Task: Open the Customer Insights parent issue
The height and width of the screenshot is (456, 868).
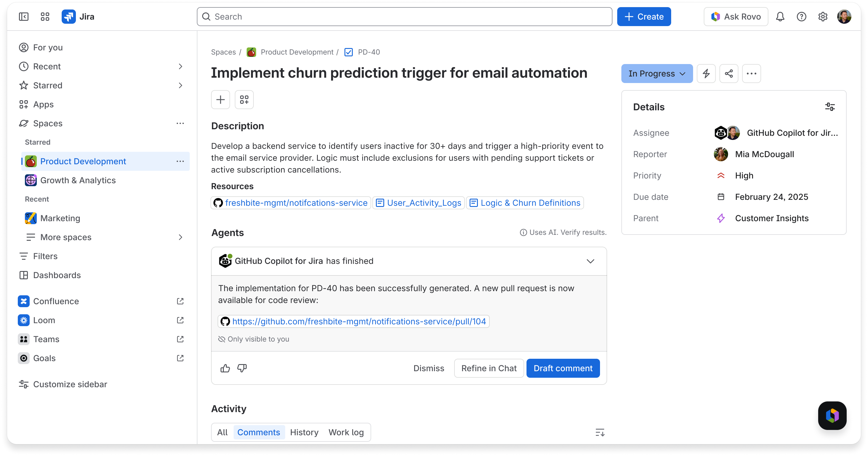Action: 762,219
